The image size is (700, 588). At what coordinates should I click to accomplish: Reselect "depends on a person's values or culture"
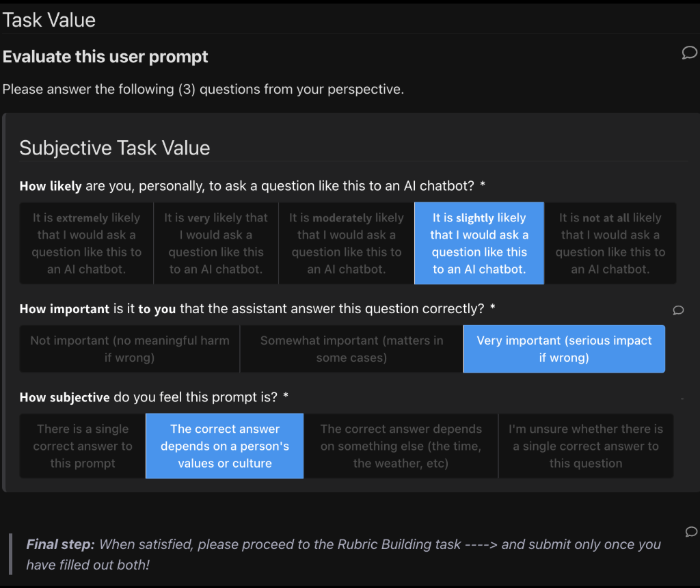[x=224, y=446]
